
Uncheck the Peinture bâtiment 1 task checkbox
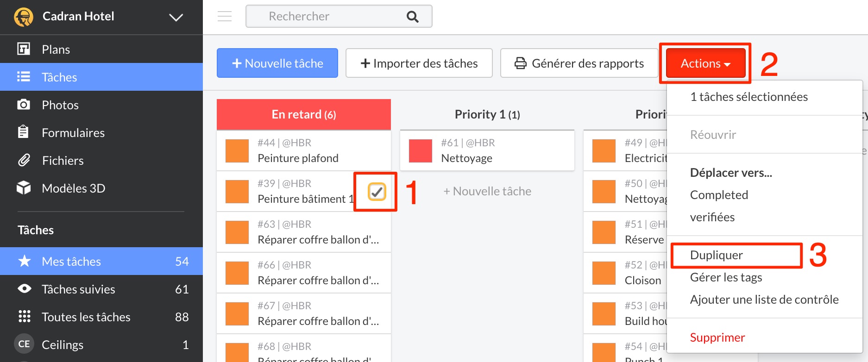point(377,191)
